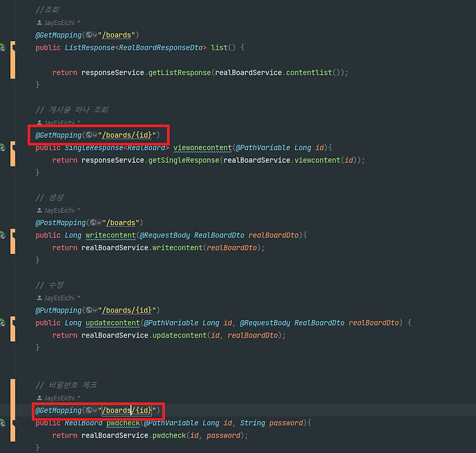Click the globe icon in @PutMapping("/boards/{id}")
Viewport: 476px width, 453px height.
pyautogui.click(x=90, y=310)
